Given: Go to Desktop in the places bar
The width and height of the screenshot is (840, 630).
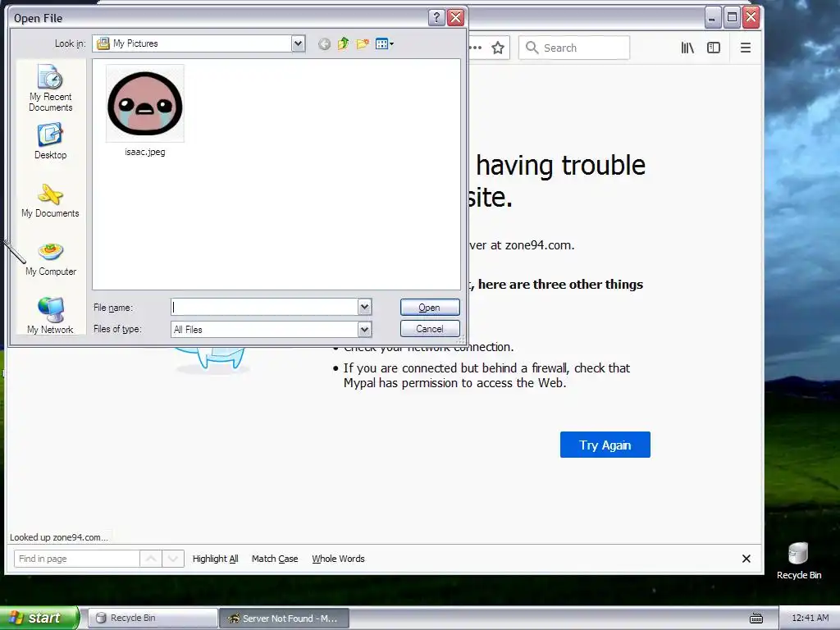Looking at the screenshot, I should (50, 141).
